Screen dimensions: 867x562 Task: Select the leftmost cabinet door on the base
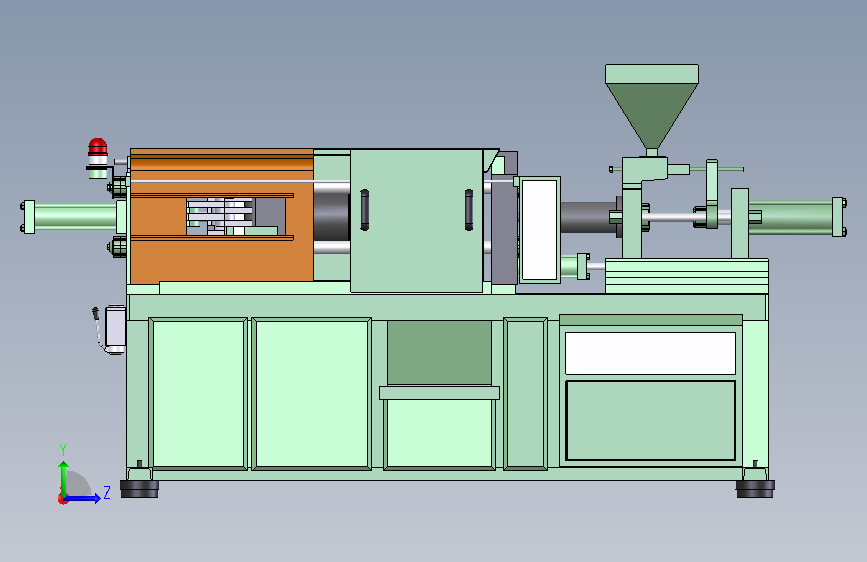tap(199, 394)
